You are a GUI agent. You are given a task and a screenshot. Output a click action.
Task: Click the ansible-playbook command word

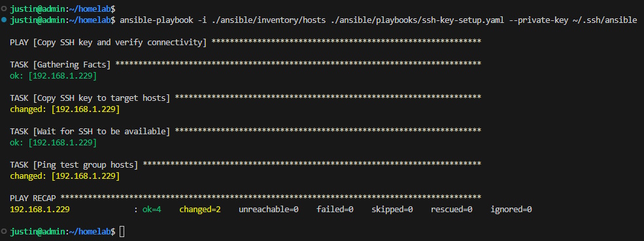coord(157,20)
